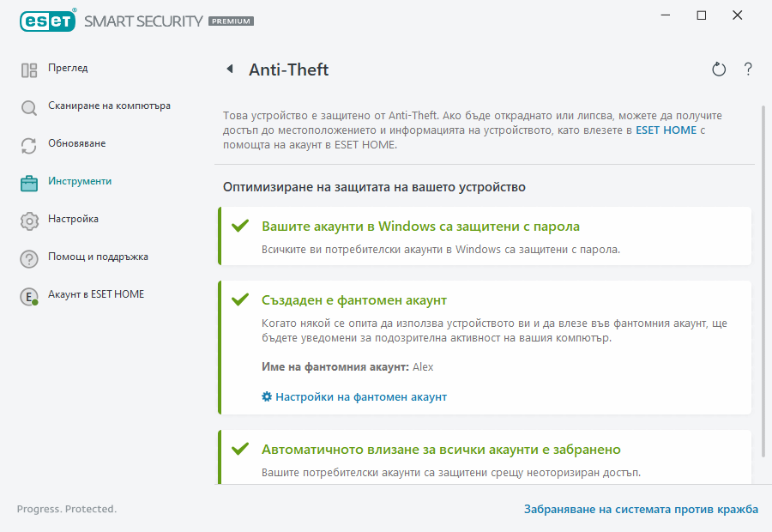Open help via the question mark icon

[x=747, y=70]
